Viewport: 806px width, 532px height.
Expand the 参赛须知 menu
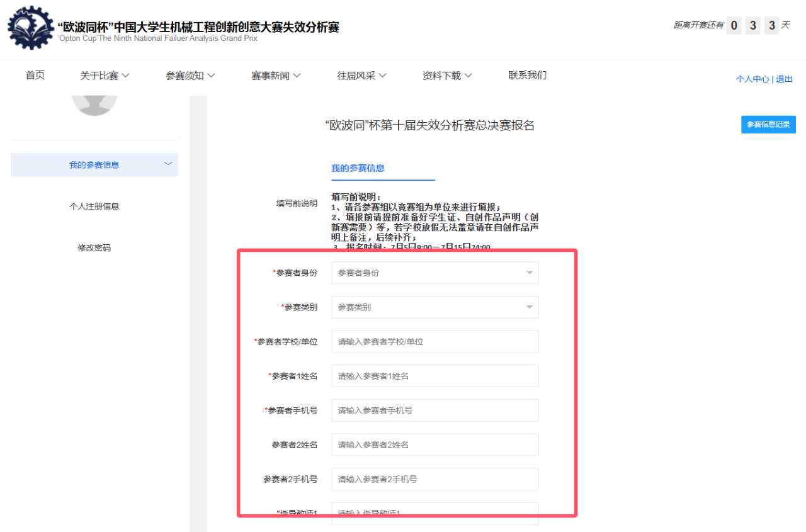(x=190, y=76)
